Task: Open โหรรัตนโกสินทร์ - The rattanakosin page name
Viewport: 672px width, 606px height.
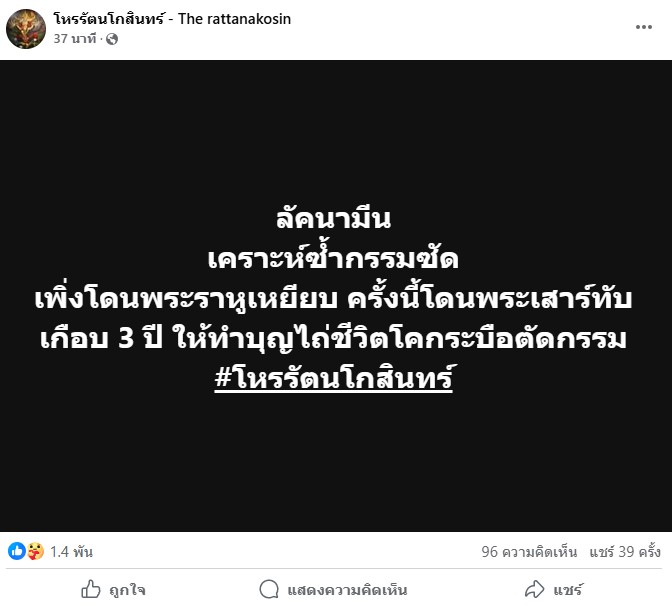Action: click(172, 19)
